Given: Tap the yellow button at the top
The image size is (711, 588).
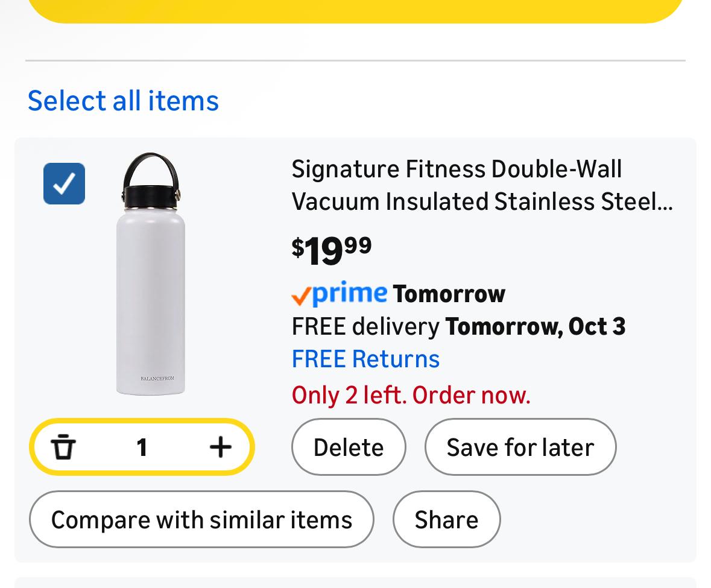Looking at the screenshot, I should (x=355, y=10).
